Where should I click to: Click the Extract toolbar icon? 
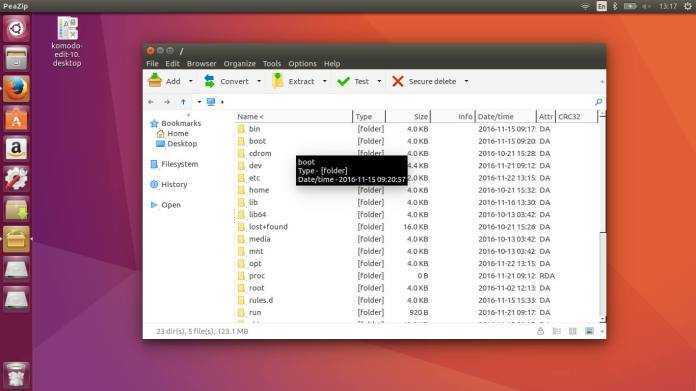coord(278,81)
